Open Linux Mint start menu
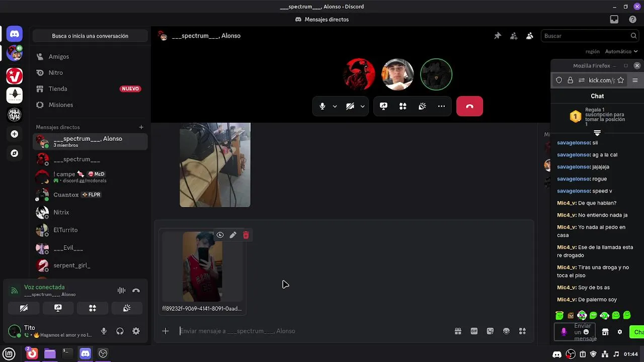The image size is (644, 362). tap(9, 353)
